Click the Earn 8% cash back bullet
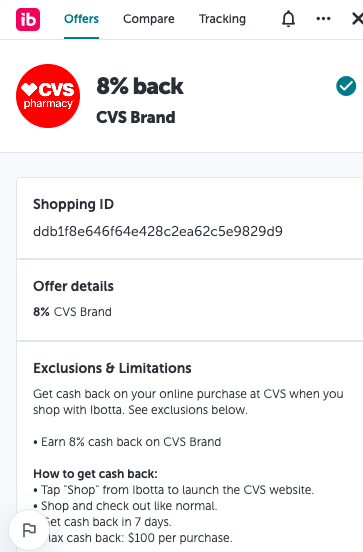Image resolution: width=363 pixels, height=552 pixels. (x=127, y=442)
